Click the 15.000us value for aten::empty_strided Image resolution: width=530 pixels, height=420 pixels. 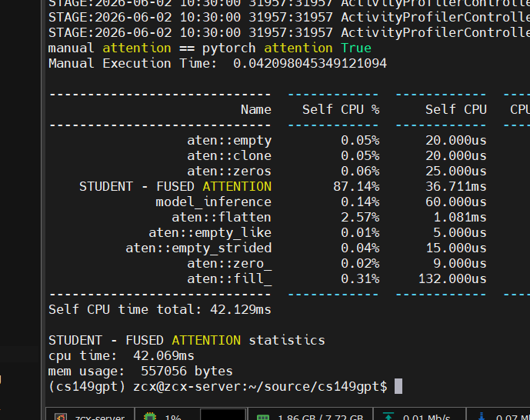(x=456, y=248)
